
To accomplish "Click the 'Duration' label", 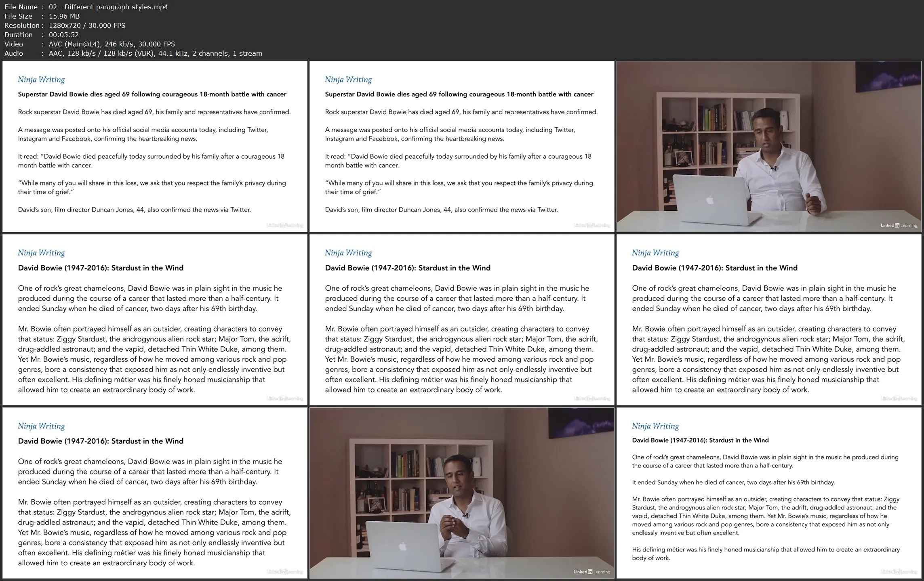I will pos(19,35).
